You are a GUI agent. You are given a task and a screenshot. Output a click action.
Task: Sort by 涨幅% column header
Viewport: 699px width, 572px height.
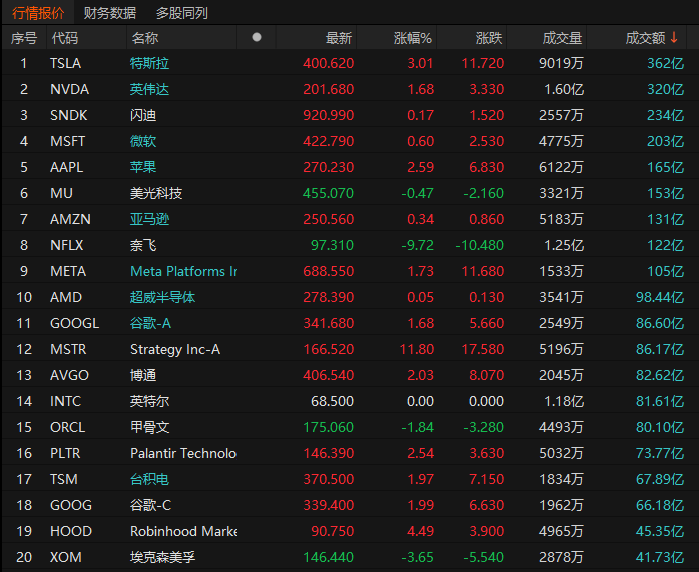412,38
